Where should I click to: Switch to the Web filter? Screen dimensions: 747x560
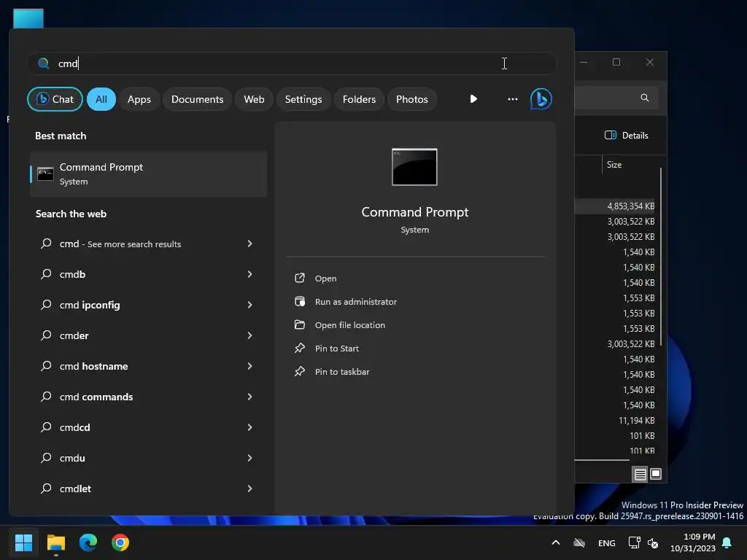click(x=254, y=99)
